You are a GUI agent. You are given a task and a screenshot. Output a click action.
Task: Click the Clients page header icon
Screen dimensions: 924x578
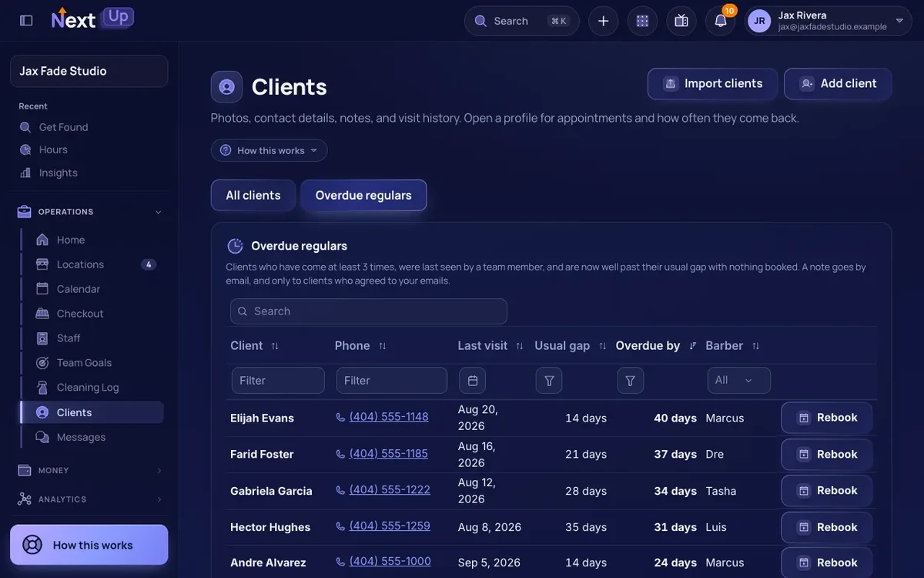click(226, 87)
